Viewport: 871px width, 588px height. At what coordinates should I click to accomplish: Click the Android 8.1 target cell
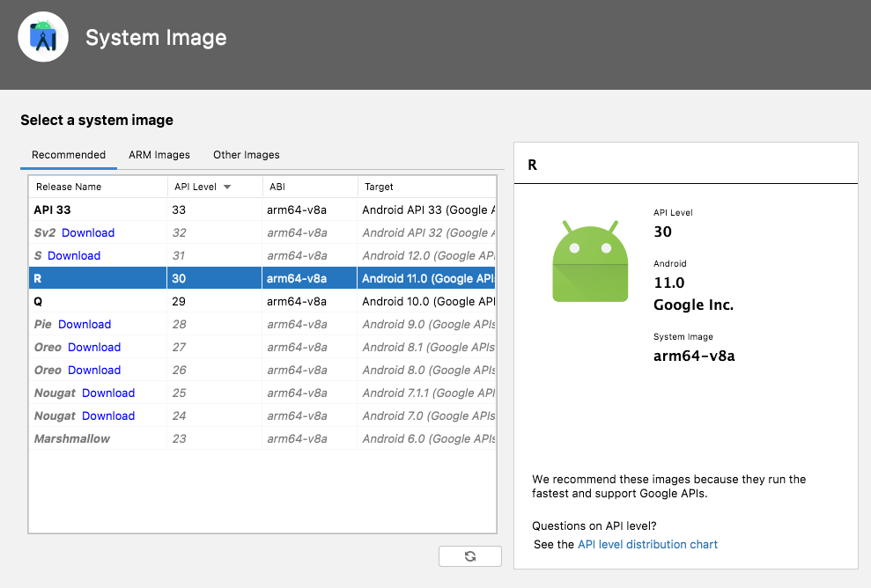pyautogui.click(x=428, y=347)
